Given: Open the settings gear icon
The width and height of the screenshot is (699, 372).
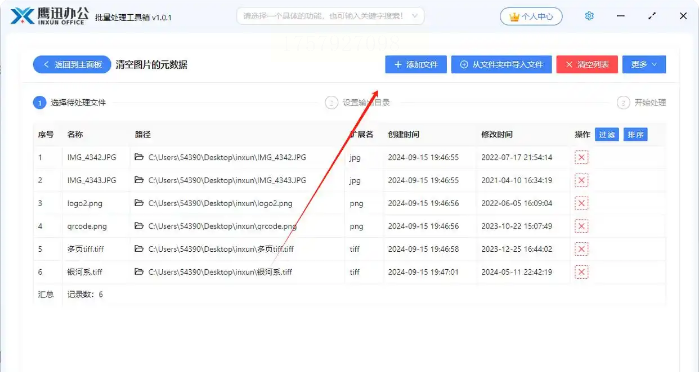Looking at the screenshot, I should coord(589,16).
